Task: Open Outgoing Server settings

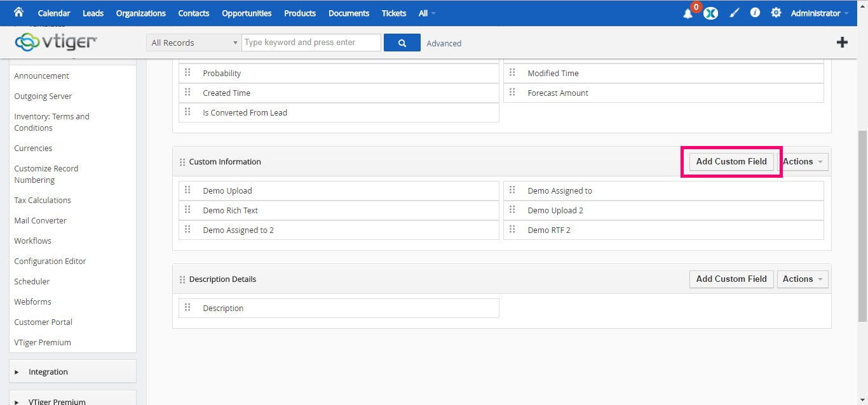Action: [43, 96]
